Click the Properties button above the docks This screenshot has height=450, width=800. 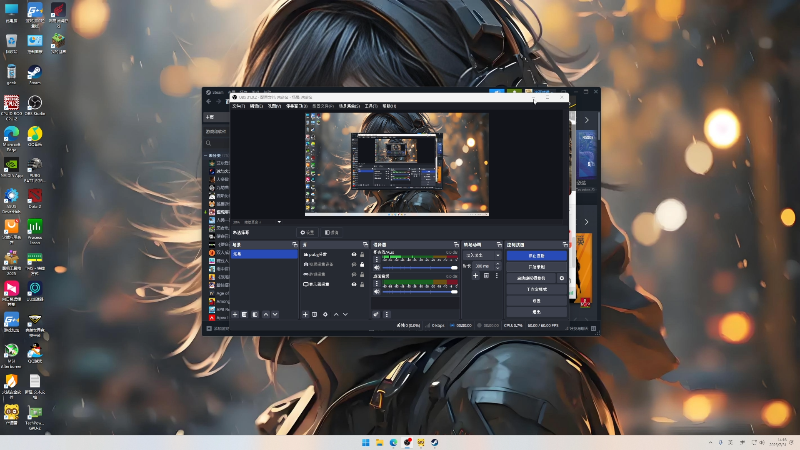(x=307, y=233)
